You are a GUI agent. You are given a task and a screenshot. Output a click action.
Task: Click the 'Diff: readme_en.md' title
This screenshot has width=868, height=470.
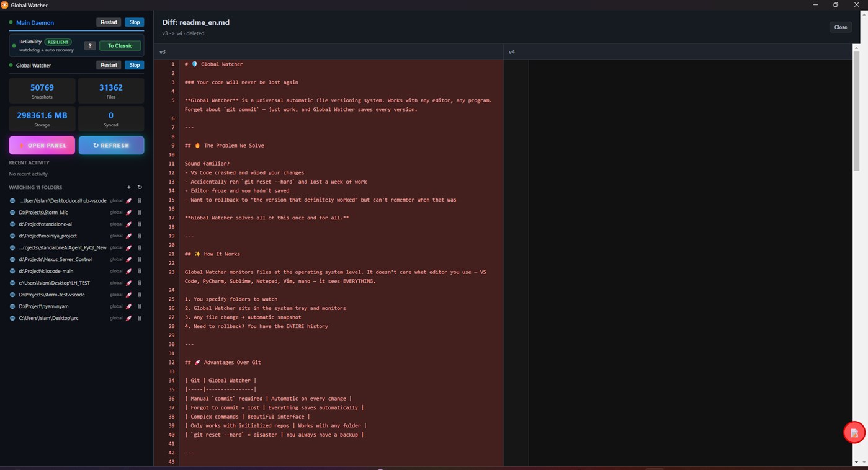tap(196, 22)
